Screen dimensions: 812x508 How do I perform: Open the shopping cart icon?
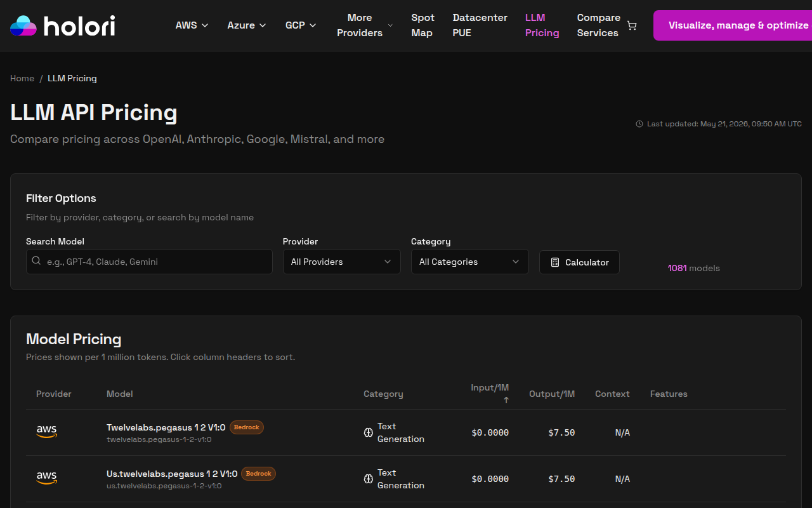[632, 25]
